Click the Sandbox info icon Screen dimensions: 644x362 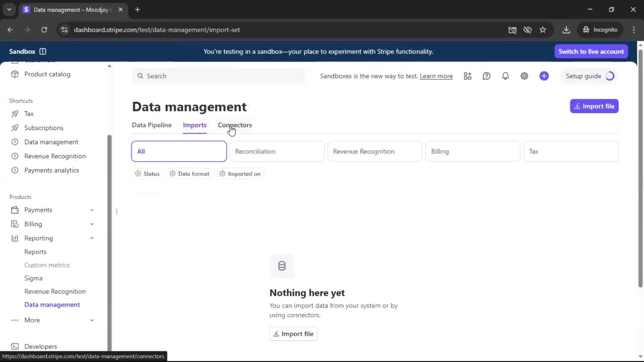(x=43, y=51)
